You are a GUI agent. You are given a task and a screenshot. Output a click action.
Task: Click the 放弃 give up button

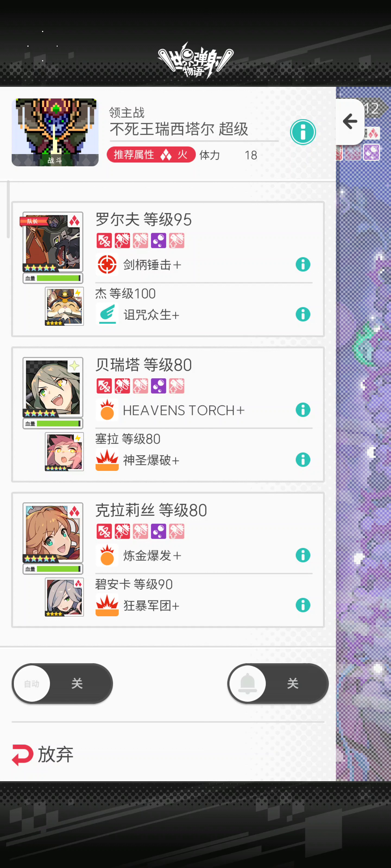[x=43, y=754]
